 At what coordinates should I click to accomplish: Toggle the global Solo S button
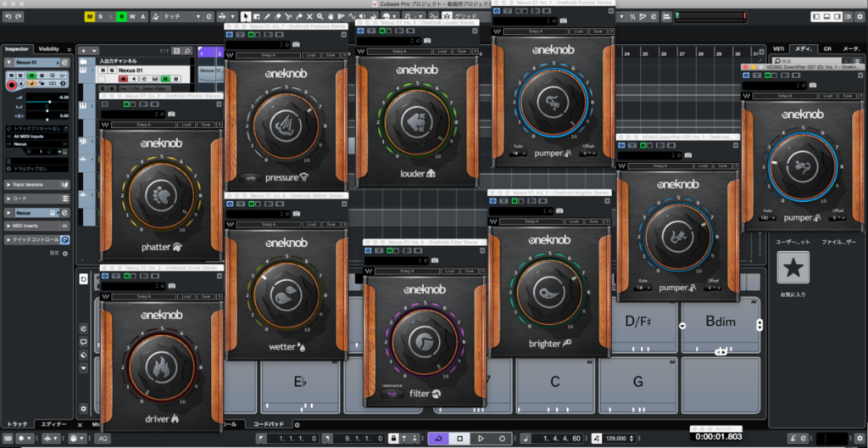point(100,17)
